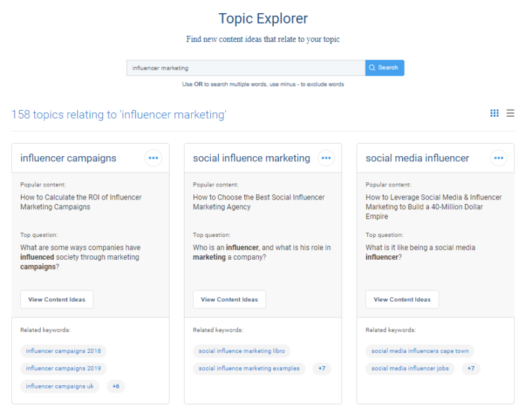View Content Ideas for social influence marketing
Viewport: 532px width, 414px height.
tap(229, 300)
